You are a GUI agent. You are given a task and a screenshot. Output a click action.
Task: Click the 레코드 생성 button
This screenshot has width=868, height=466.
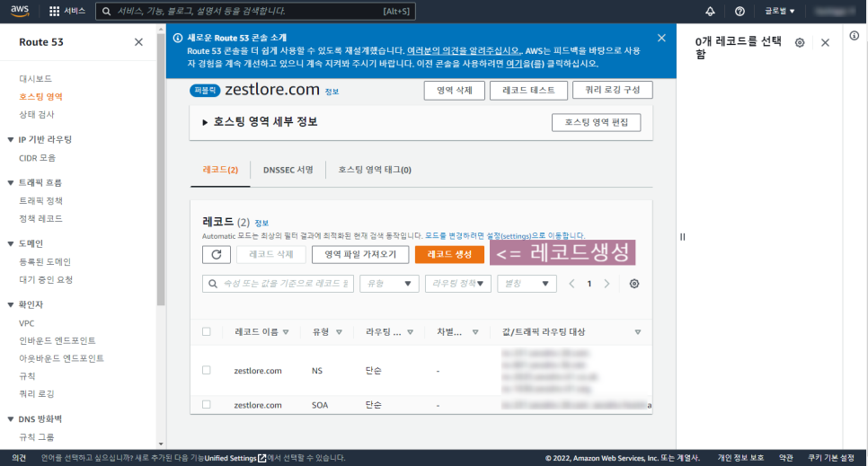(449, 255)
